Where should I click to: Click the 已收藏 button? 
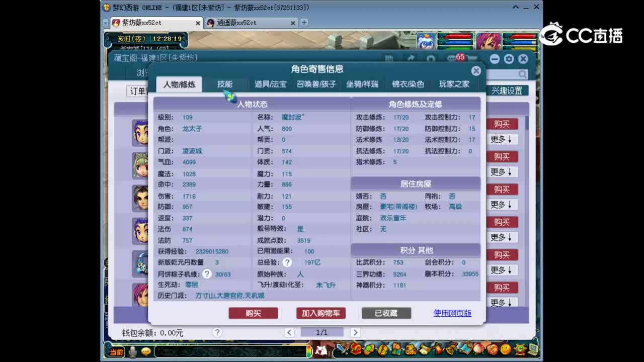tap(386, 313)
